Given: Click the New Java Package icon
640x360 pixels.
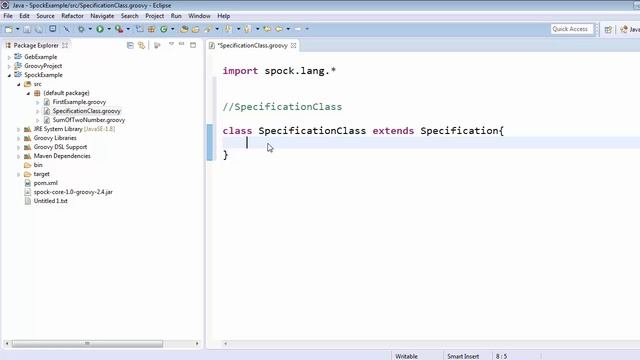Looking at the screenshot, I should click(151, 29).
